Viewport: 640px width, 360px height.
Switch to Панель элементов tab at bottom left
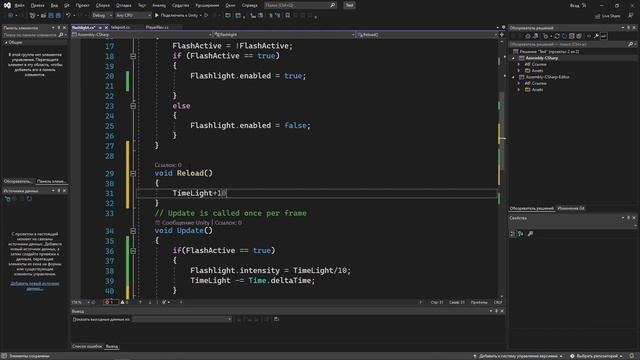(x=51, y=181)
